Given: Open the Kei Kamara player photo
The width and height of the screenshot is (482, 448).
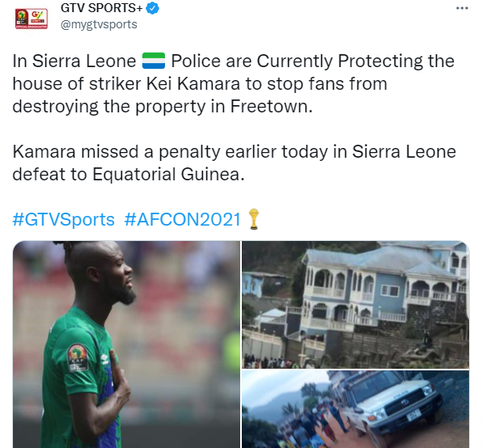Looking at the screenshot, I should 126,344.
